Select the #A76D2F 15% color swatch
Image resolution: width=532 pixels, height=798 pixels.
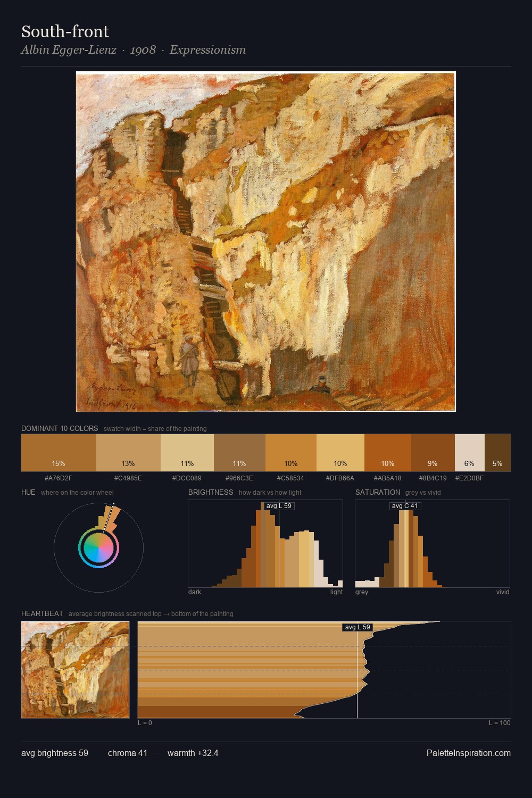pyautogui.click(x=59, y=453)
